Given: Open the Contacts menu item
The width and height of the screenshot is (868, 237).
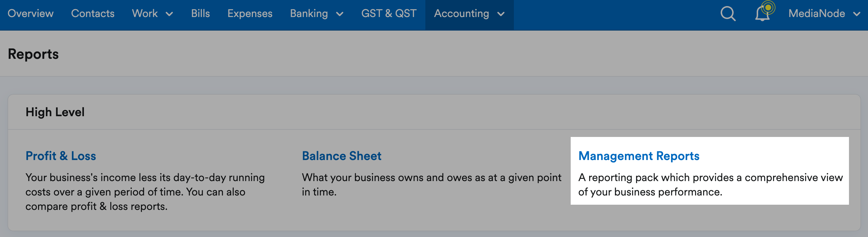Looking at the screenshot, I should point(93,14).
